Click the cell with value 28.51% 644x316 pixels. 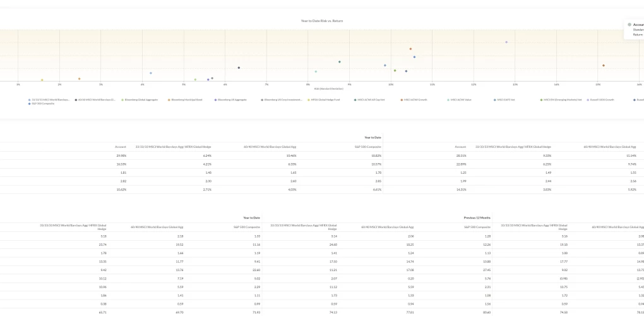point(462,155)
